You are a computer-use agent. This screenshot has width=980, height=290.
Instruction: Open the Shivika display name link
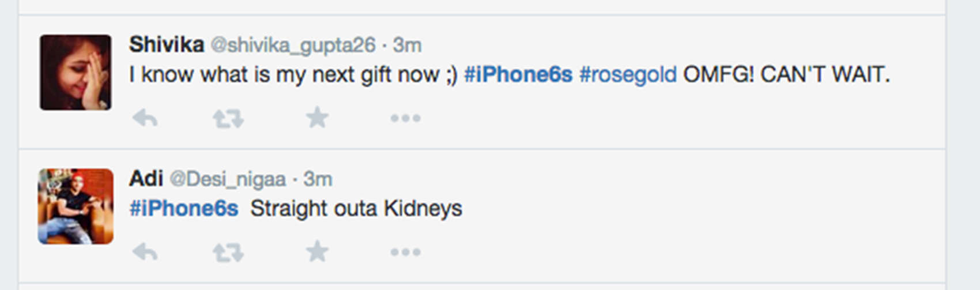coord(167,44)
